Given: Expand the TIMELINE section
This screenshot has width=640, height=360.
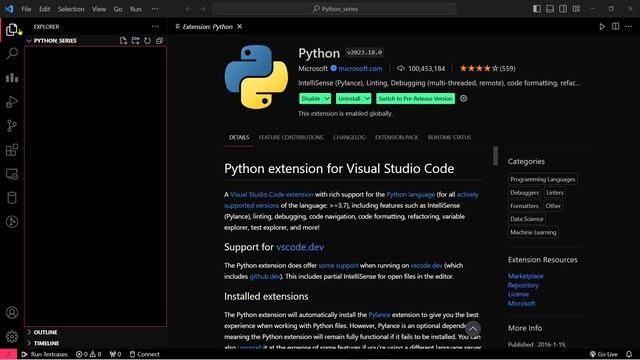Looking at the screenshot, I should (x=46, y=343).
